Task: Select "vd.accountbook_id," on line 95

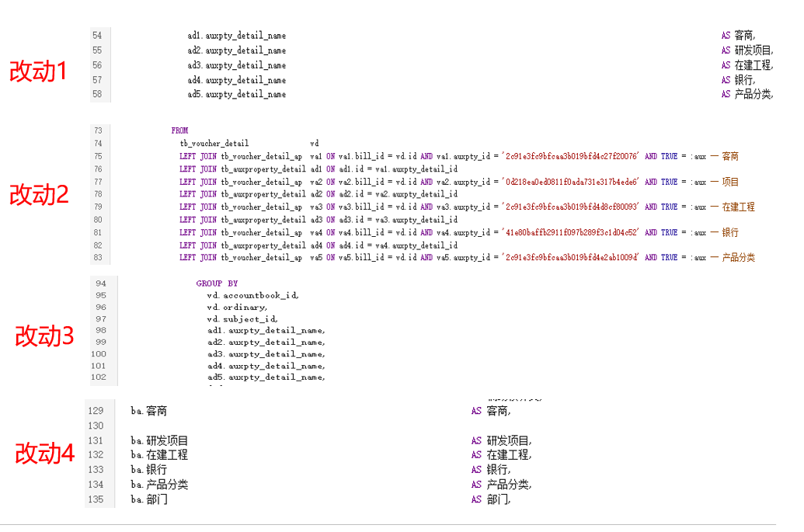Action: (252, 296)
